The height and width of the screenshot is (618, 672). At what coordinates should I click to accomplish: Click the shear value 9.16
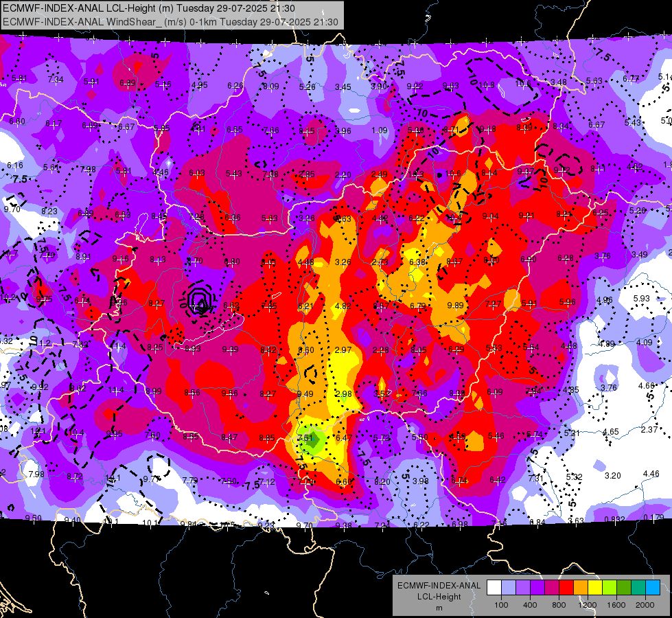(120, 259)
